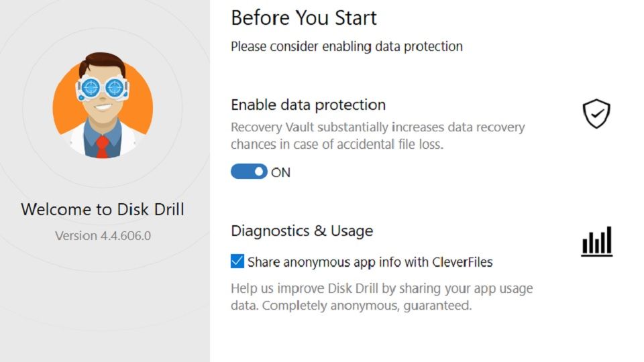Click "Please consider enabling data protection" subtitle
The width and height of the screenshot is (644, 362).
(347, 47)
